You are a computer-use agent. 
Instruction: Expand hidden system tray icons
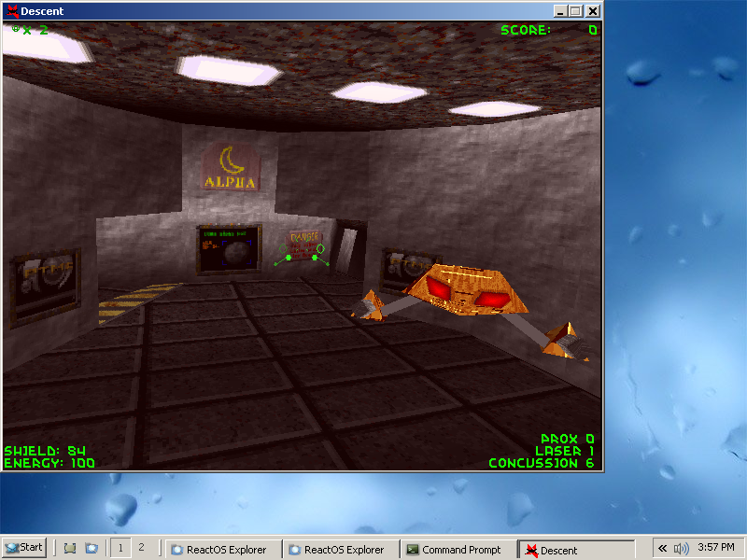click(x=662, y=549)
